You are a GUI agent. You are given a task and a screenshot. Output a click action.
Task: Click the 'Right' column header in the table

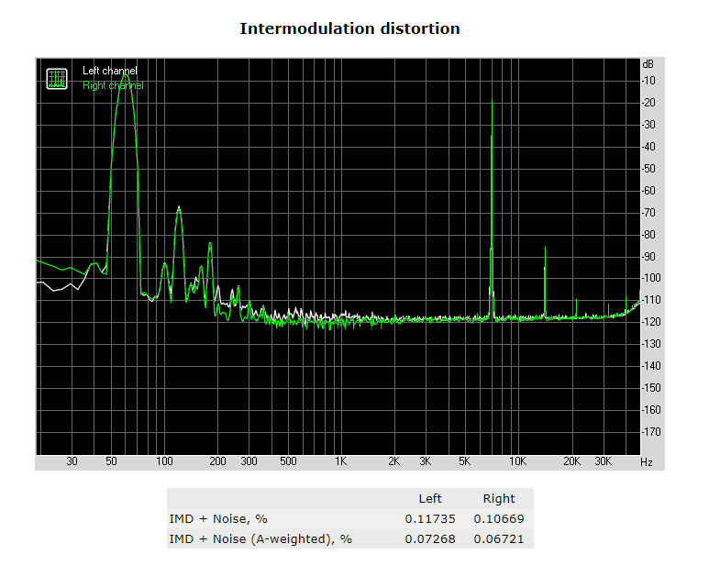point(499,498)
